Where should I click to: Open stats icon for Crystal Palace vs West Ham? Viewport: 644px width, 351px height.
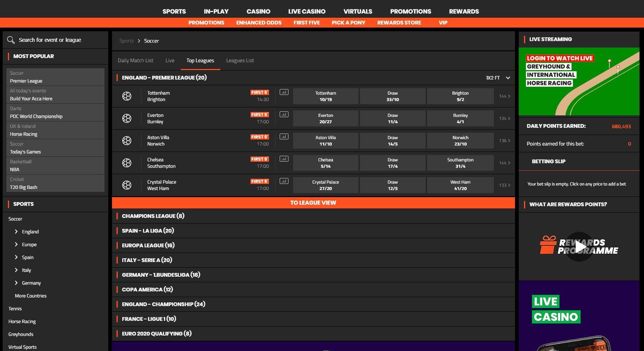(x=284, y=181)
